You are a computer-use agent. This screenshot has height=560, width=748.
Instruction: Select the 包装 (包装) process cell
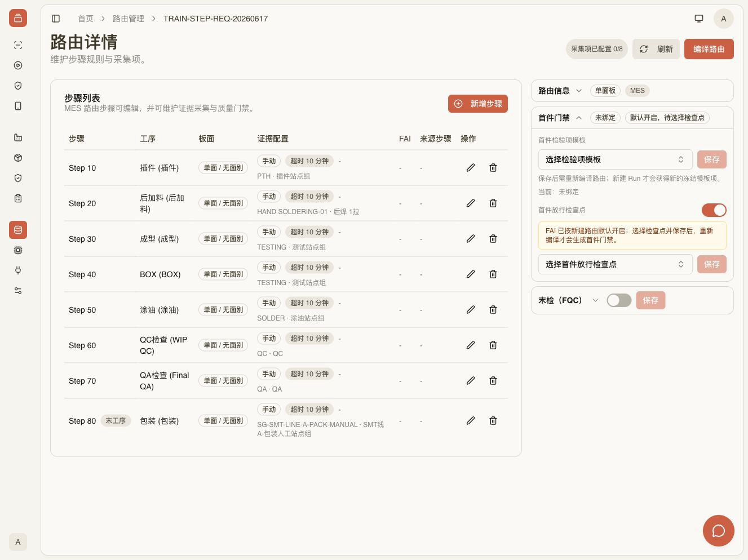click(160, 421)
